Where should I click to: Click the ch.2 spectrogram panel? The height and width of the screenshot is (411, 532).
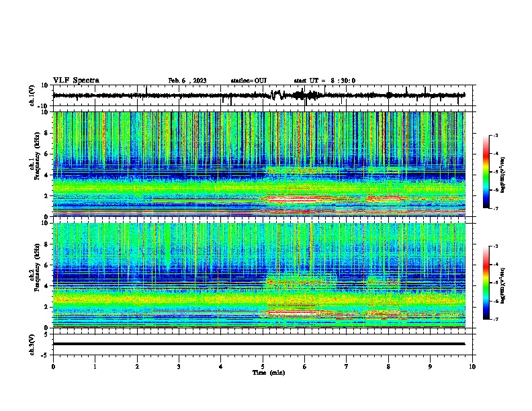coord(259,275)
